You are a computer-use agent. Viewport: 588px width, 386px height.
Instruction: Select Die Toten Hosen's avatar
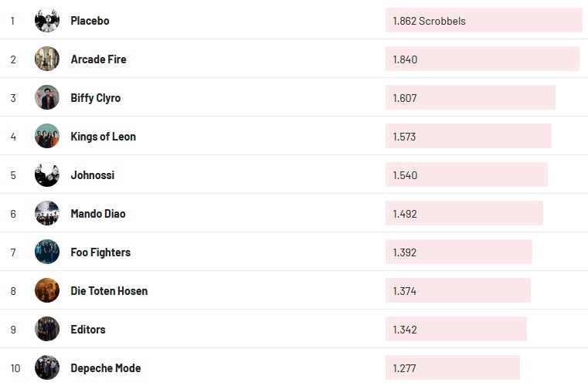[47, 291]
